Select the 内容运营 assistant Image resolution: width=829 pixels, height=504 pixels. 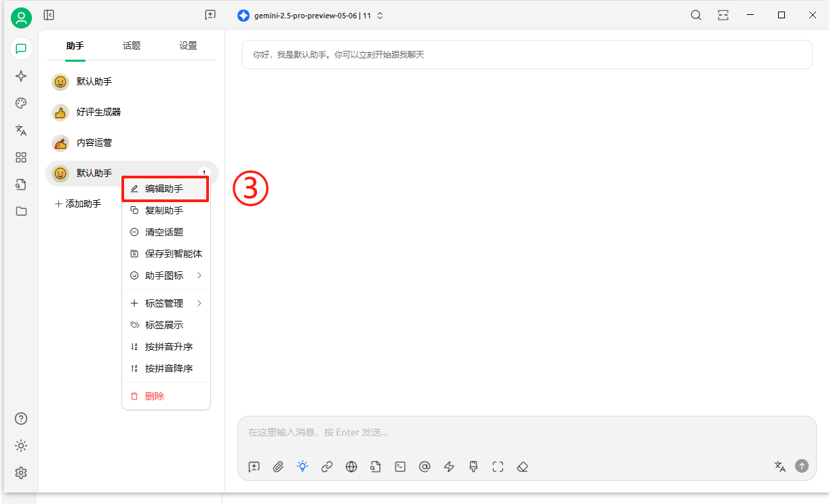132,142
